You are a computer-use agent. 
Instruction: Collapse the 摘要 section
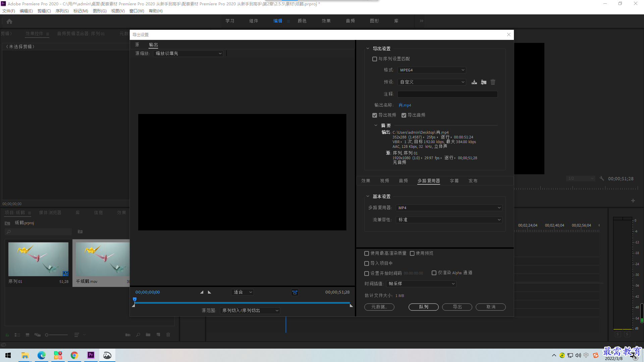[376, 125]
